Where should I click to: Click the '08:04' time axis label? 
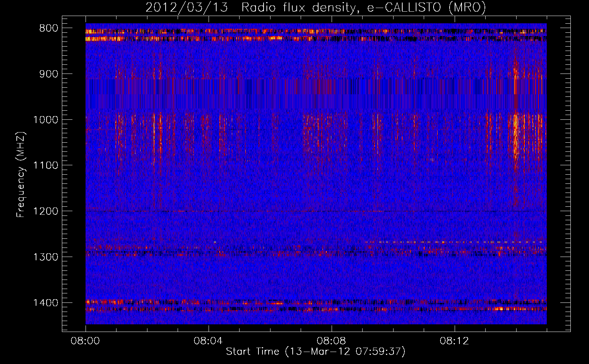pyautogui.click(x=209, y=341)
